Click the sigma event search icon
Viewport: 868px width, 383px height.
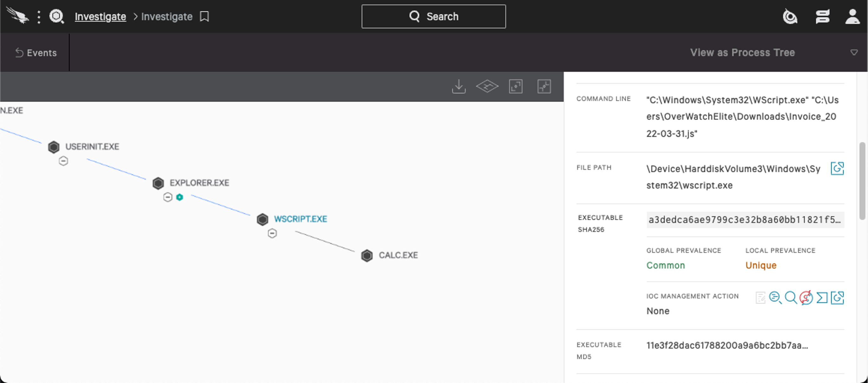point(822,298)
